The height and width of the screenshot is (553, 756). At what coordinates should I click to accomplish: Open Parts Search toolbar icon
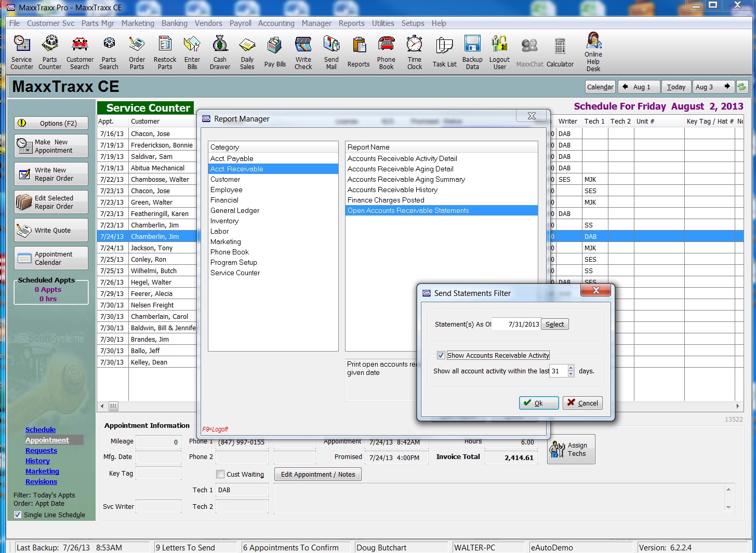click(x=109, y=52)
